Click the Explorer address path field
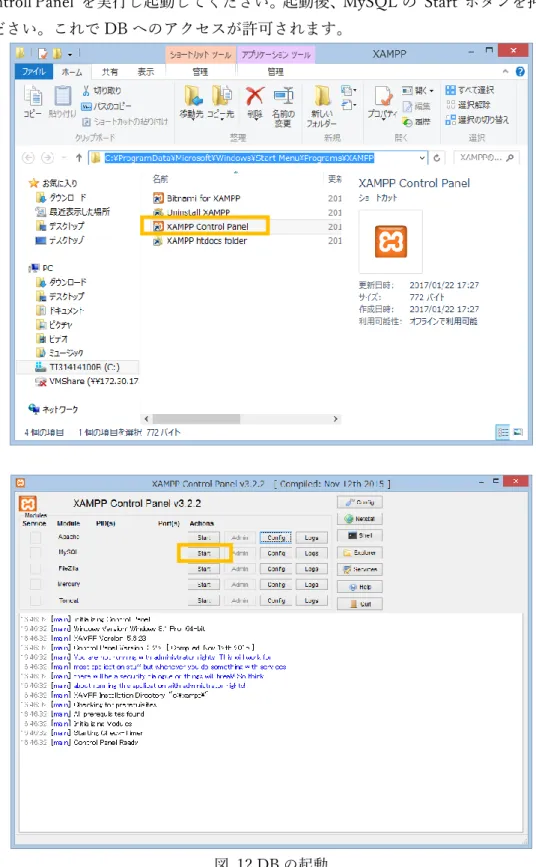The width and height of the screenshot is (536, 867). coord(256,158)
